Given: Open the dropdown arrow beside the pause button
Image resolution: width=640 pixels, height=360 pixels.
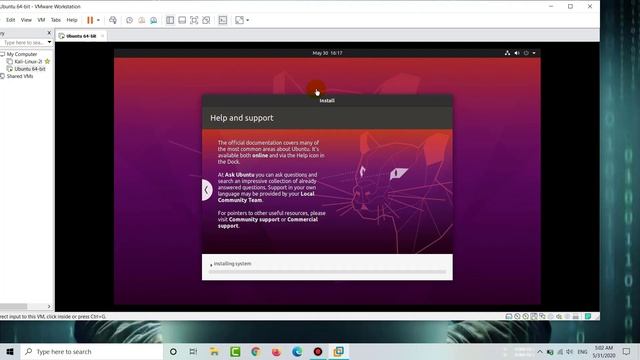Looking at the screenshot, I should coord(98,20).
